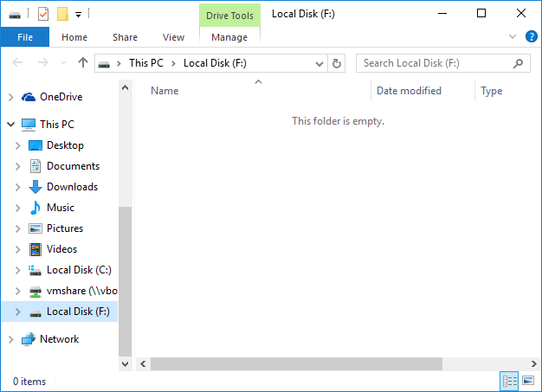The width and height of the screenshot is (542, 392).
Task: Open the Help question mark icon
Action: click(532, 36)
